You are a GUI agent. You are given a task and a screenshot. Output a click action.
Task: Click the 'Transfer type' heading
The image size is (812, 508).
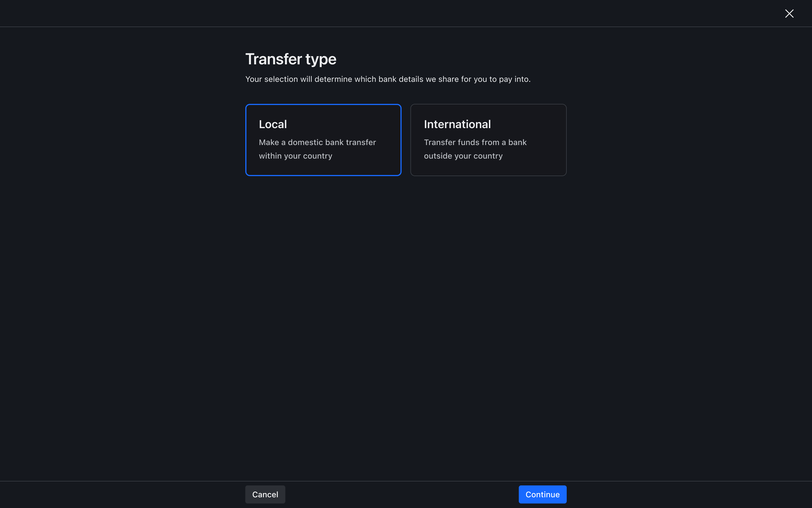coord(291,59)
